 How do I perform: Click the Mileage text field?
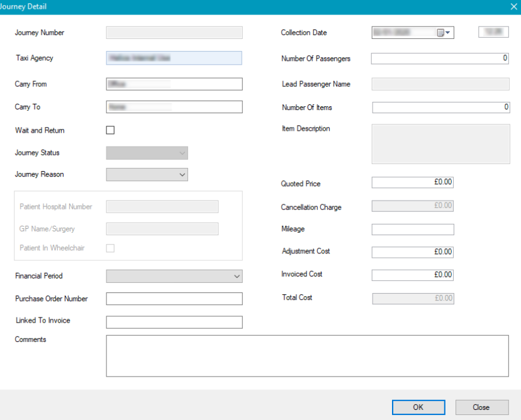[x=412, y=229]
